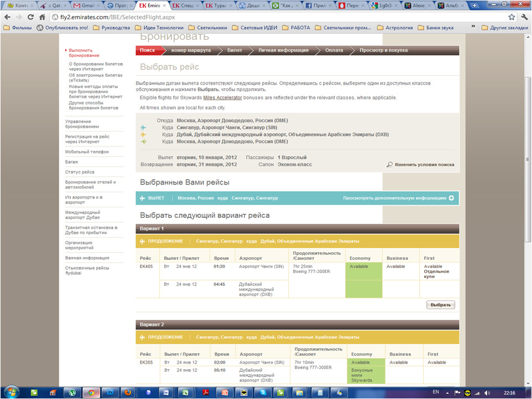
Task: Switch to the Qatar tab
Action: click(x=54, y=6)
